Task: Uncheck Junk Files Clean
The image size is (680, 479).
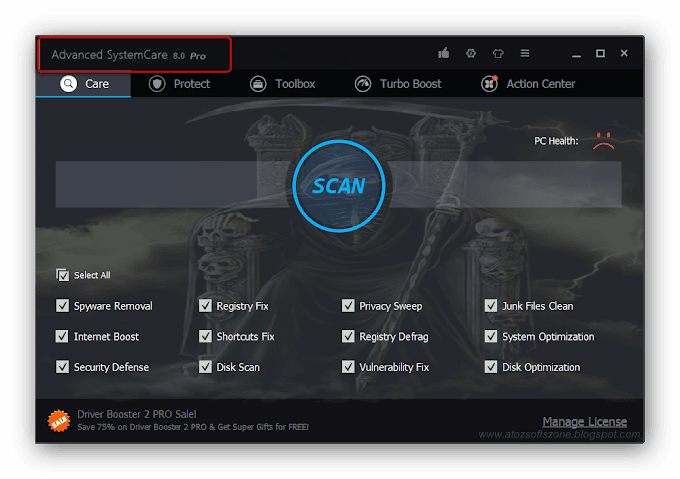Action: [x=491, y=306]
